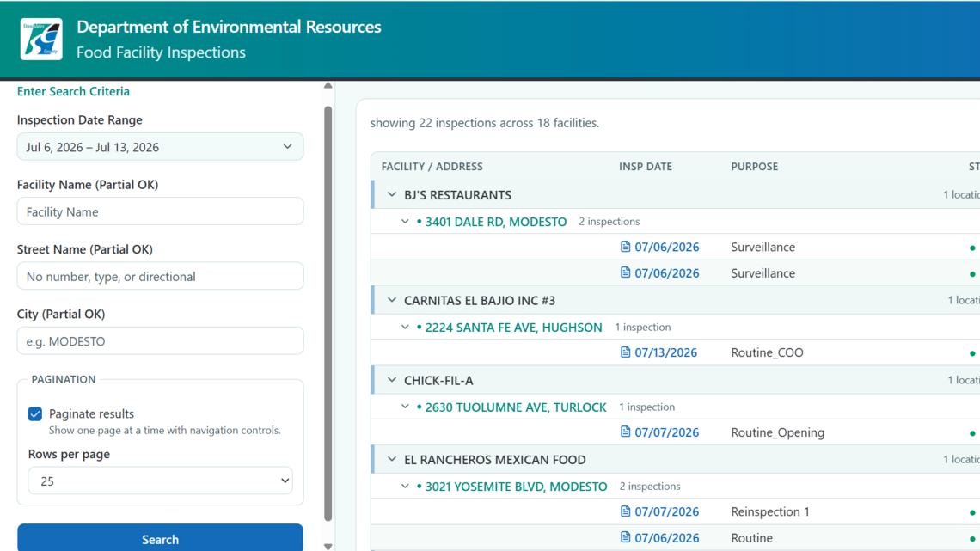Screen dimensions: 980x551
Task: Click the PURPOSE column header
Action: click(755, 166)
